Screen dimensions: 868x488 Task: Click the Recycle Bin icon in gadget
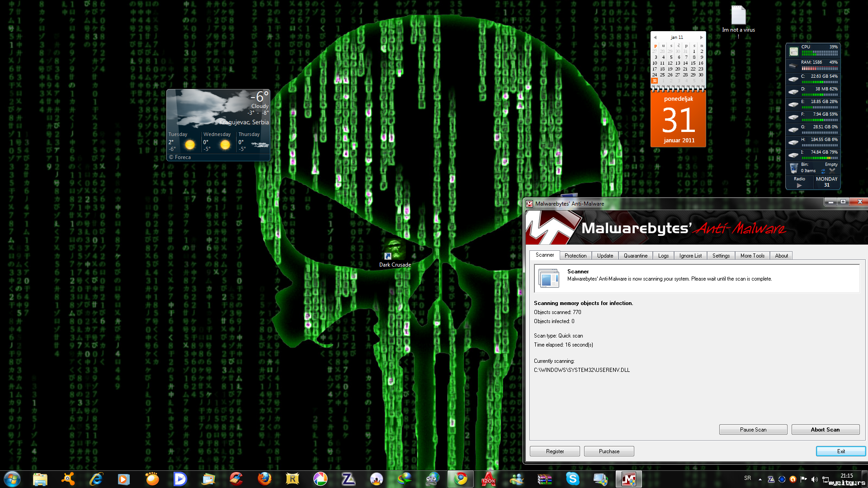[793, 168]
